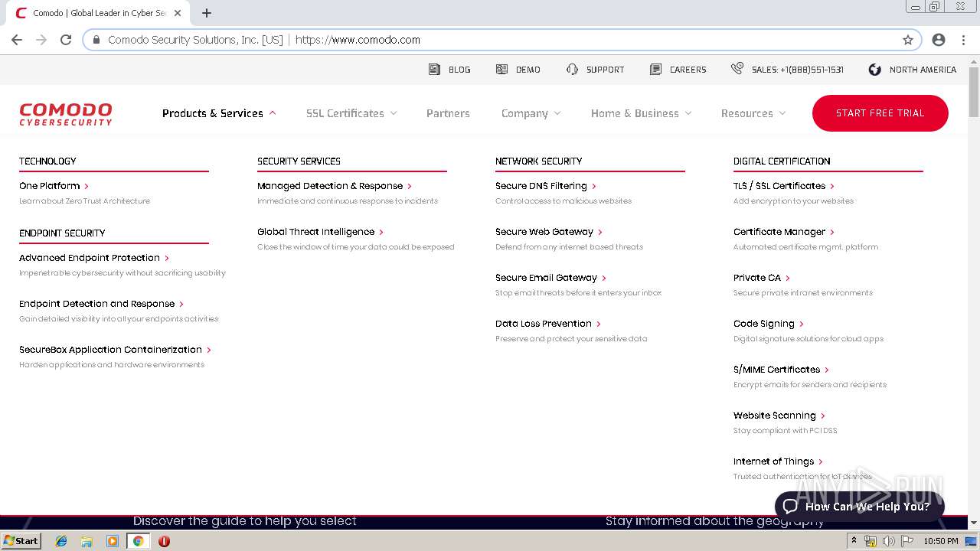Click Endpoint Security heading
Image resolution: width=980 pixels, height=551 pixels.
[x=62, y=233]
